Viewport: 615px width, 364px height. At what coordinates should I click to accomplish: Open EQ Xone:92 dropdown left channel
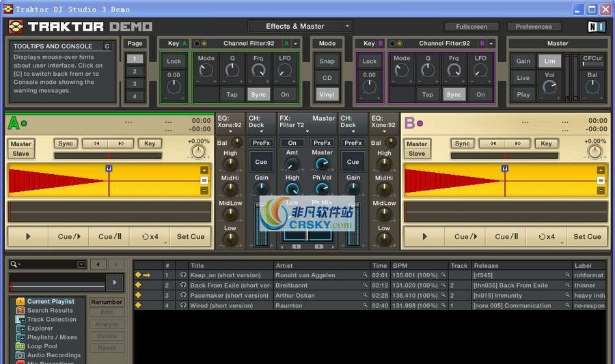(x=230, y=132)
